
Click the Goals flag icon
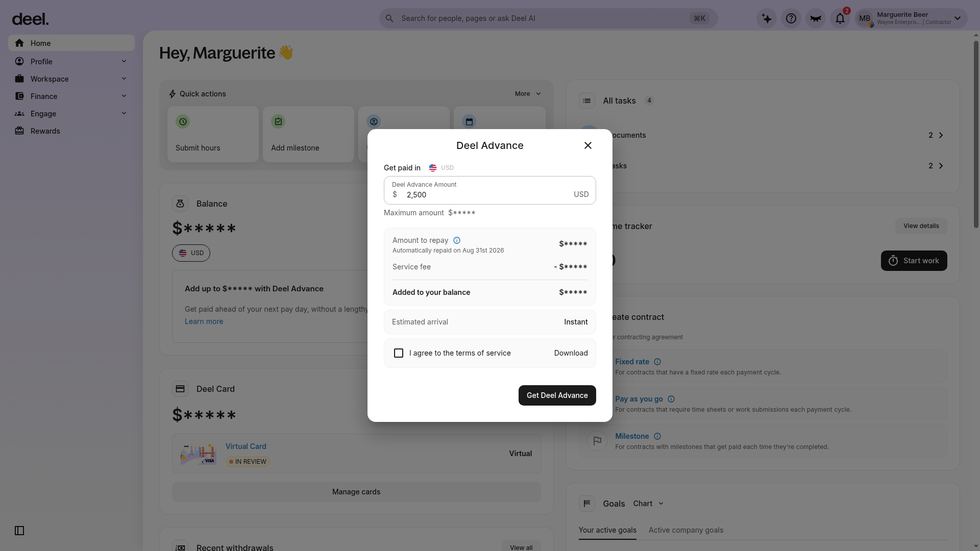587,504
